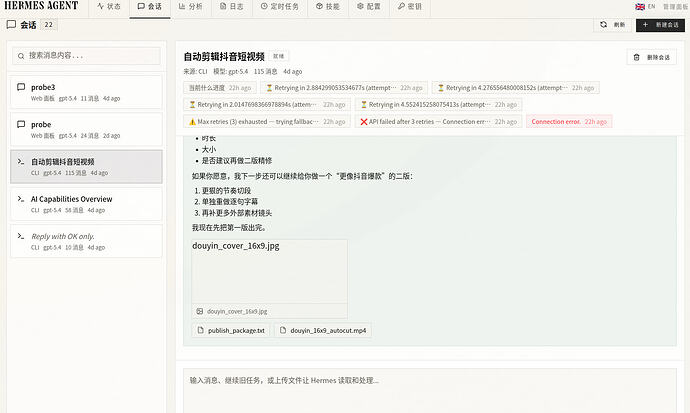This screenshot has width=690, height=413.
Task: Click the UK flag icon
Action: tap(640, 7)
